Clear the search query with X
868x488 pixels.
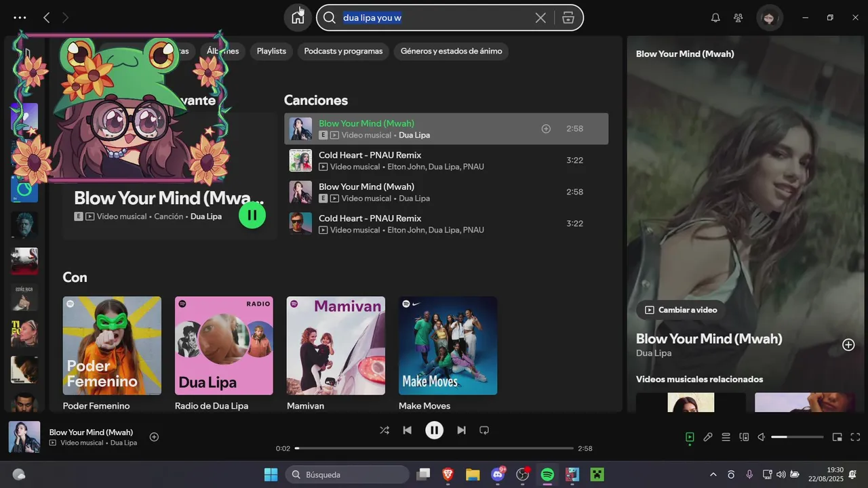pos(540,18)
